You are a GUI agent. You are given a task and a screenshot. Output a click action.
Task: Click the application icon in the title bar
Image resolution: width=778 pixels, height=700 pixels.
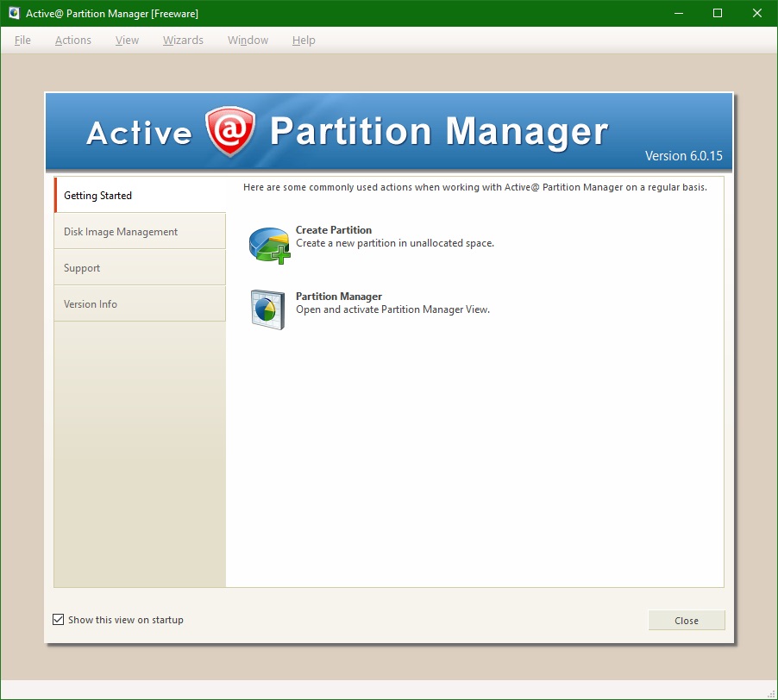(x=12, y=13)
